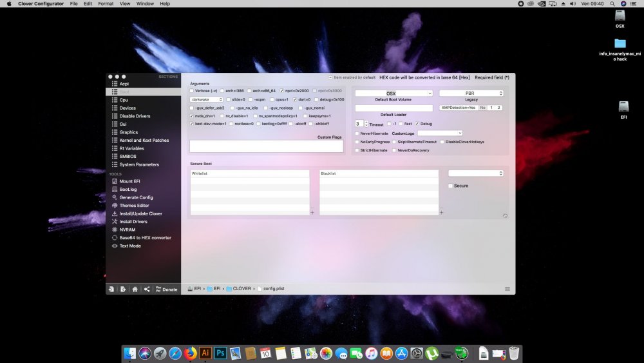The height and width of the screenshot is (363, 644).
Task: Open the Spotlight search icon
Action: 612,4
